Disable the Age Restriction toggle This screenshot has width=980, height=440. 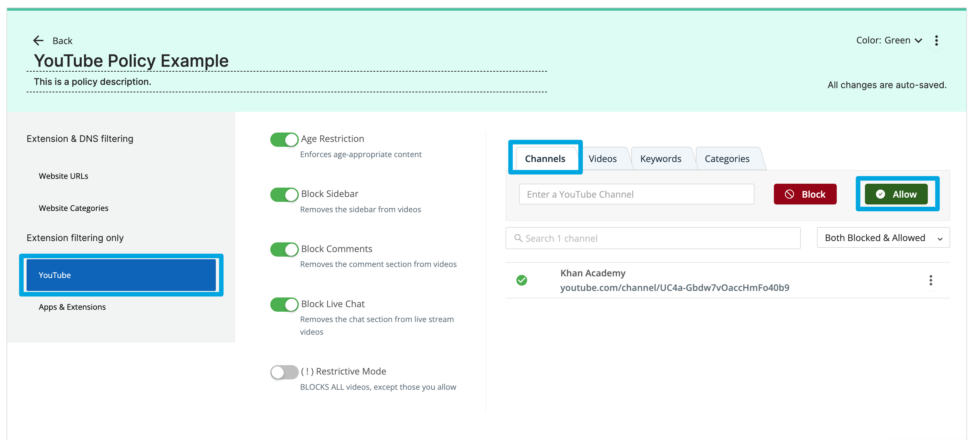click(x=284, y=139)
